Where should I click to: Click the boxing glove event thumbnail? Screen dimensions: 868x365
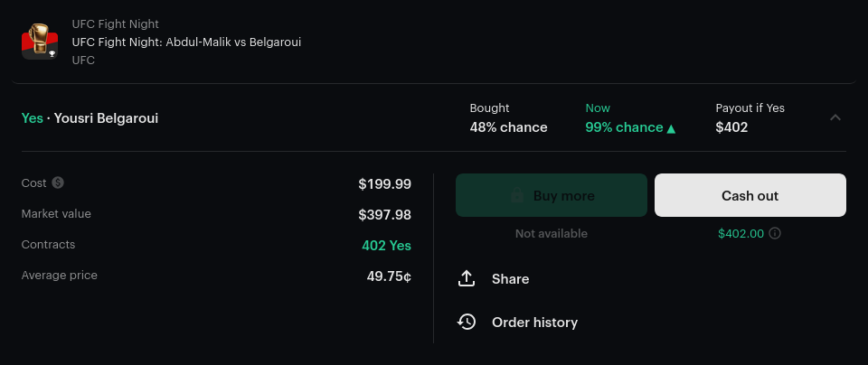click(40, 42)
